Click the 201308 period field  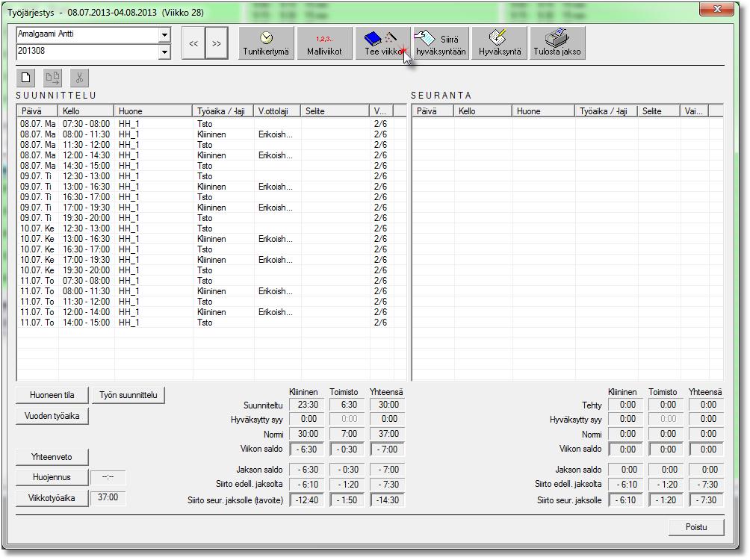(x=87, y=52)
